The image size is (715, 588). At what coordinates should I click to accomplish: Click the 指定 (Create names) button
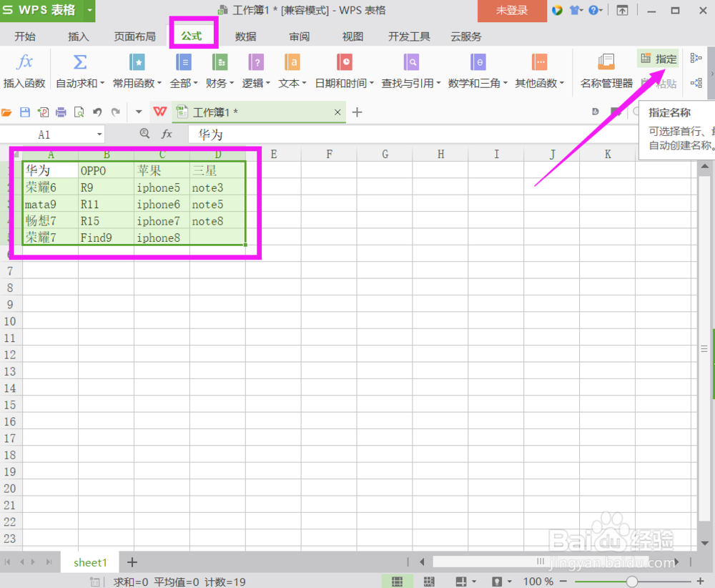pos(659,59)
